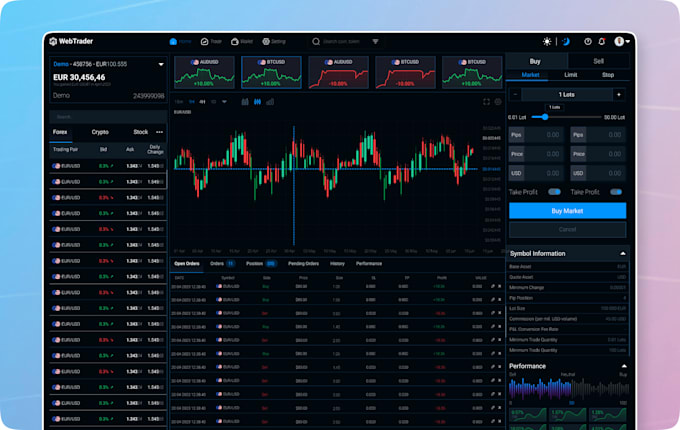Viewport: 680px width, 430px height.
Task: Select the Forex category tab
Action: (60, 132)
